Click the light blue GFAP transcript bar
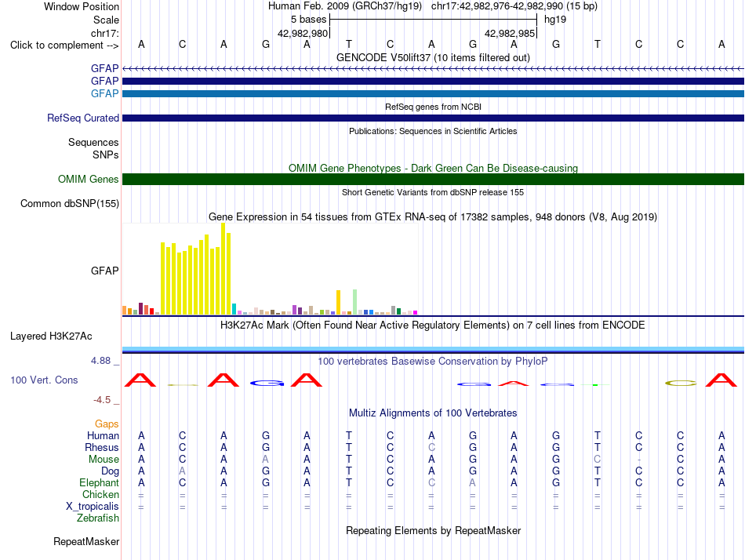 433,93
